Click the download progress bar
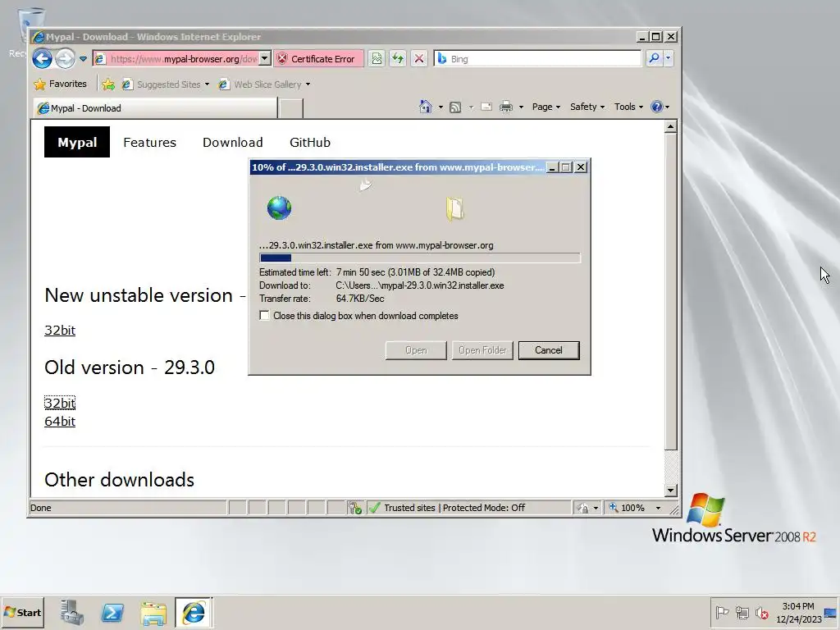 [x=419, y=258]
